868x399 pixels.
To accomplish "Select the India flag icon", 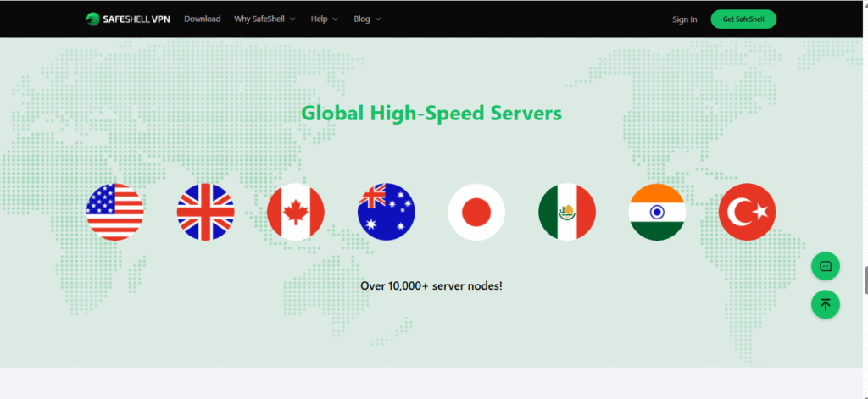I will pyautogui.click(x=657, y=212).
